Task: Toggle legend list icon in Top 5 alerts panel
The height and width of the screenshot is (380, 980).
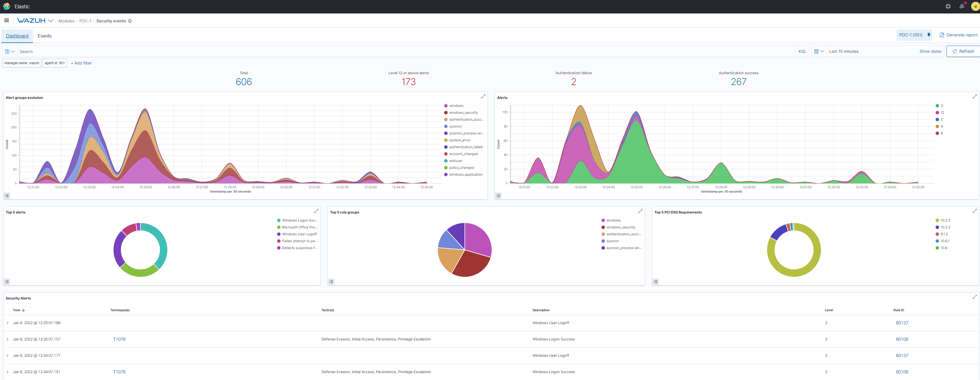Action: 7,282
